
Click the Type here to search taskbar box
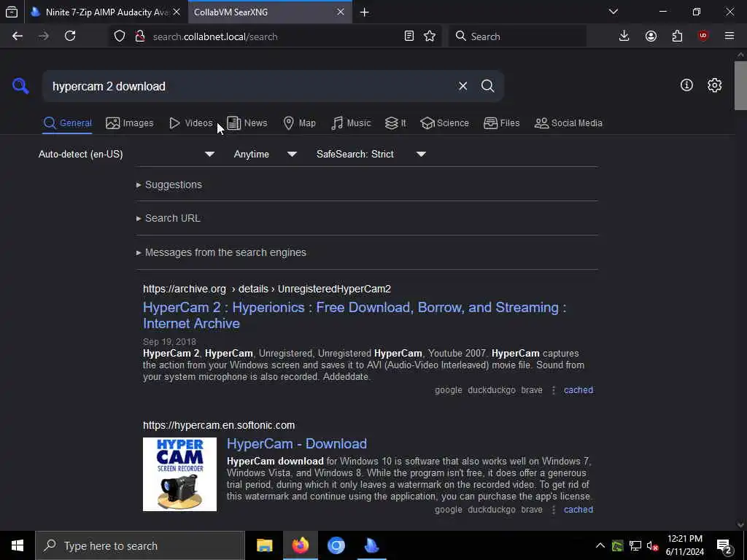click(140, 545)
